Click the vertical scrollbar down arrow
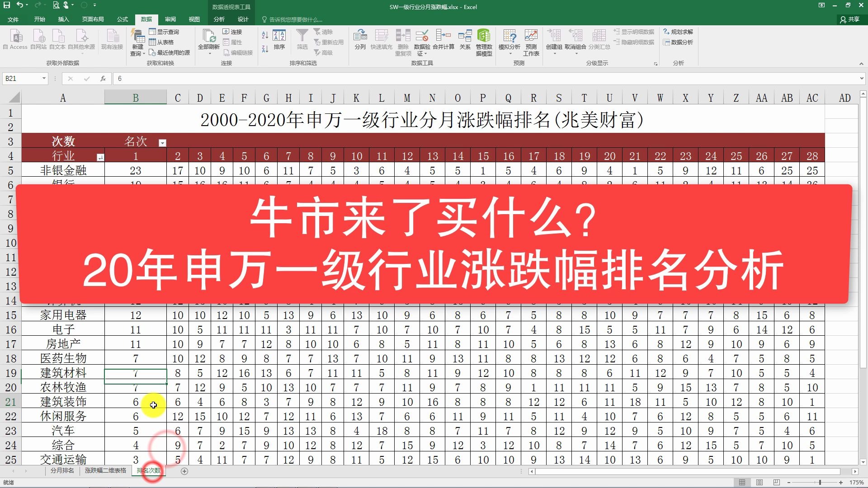 (863, 462)
